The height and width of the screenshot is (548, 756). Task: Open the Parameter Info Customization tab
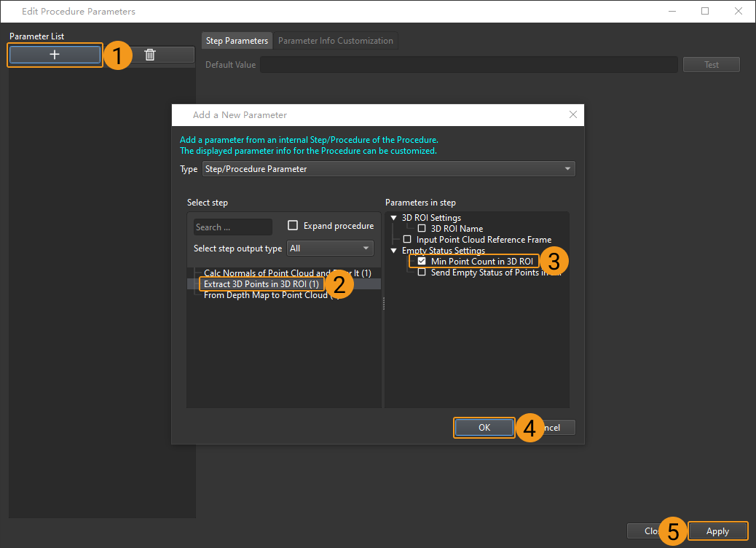coord(335,41)
